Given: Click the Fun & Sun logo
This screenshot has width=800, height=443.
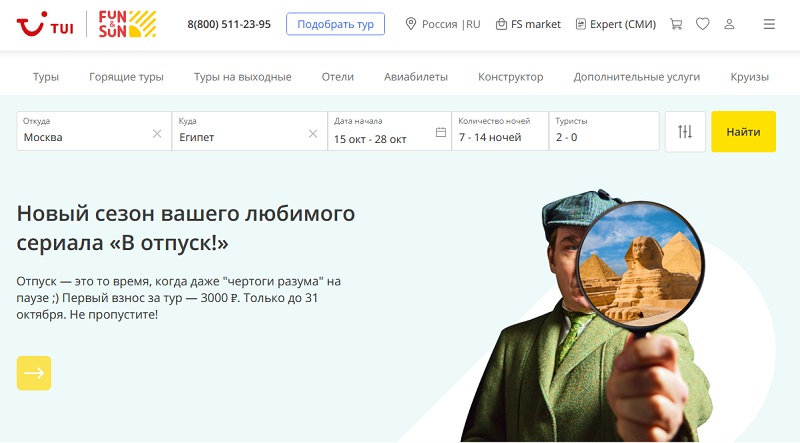Looking at the screenshot, I should click(128, 24).
